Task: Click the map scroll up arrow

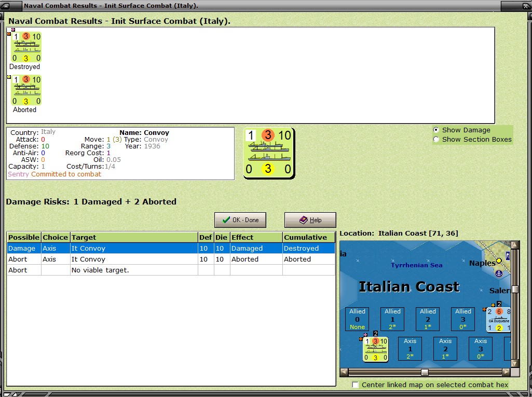Action: (515, 244)
